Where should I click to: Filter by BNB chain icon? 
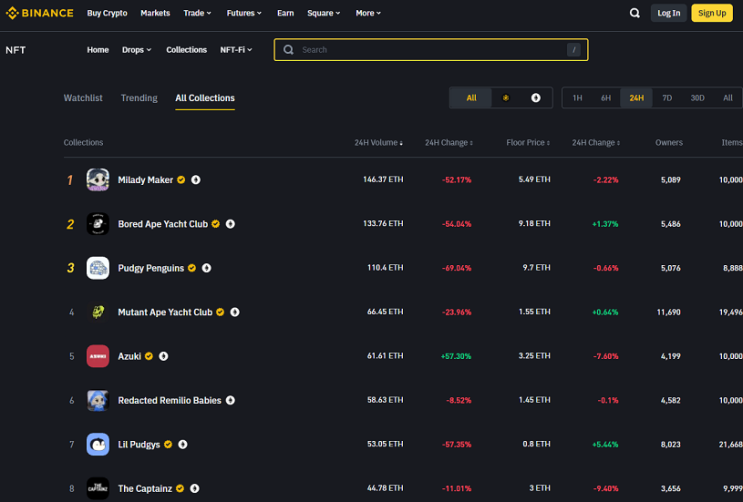click(506, 98)
